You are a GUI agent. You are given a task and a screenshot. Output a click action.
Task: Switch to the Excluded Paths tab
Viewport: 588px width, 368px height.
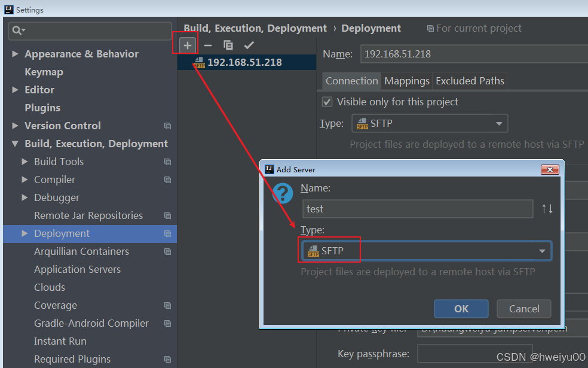470,81
